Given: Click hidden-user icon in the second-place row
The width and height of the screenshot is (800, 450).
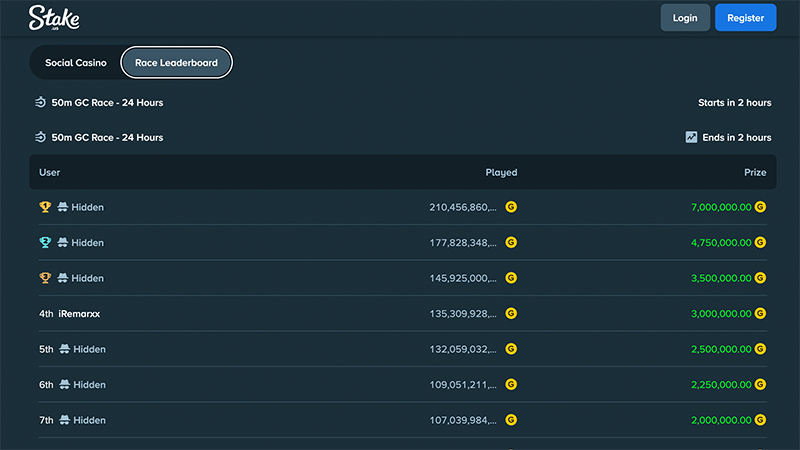Looking at the screenshot, I should point(62,242).
